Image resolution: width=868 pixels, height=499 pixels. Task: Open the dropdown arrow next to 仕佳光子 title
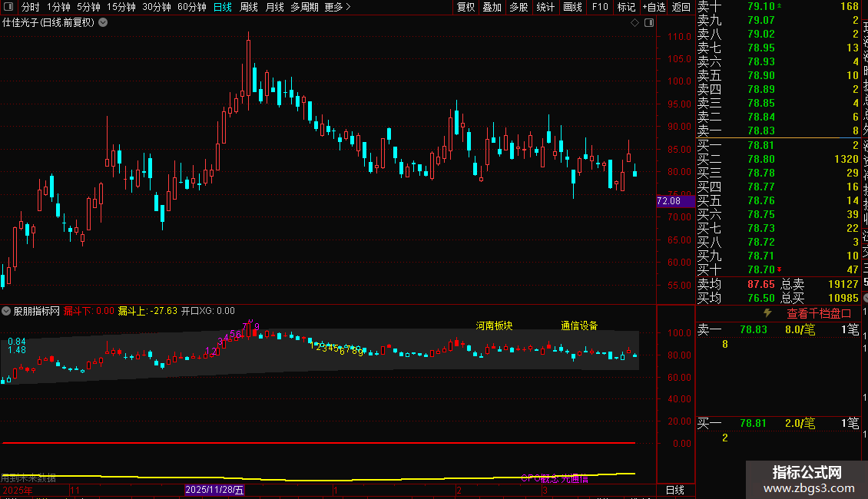coord(104,23)
